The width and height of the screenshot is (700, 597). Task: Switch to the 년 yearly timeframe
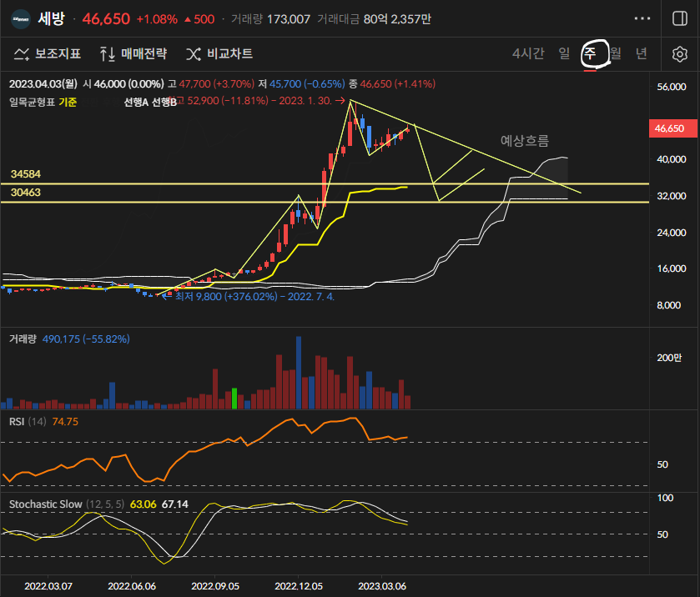point(641,54)
